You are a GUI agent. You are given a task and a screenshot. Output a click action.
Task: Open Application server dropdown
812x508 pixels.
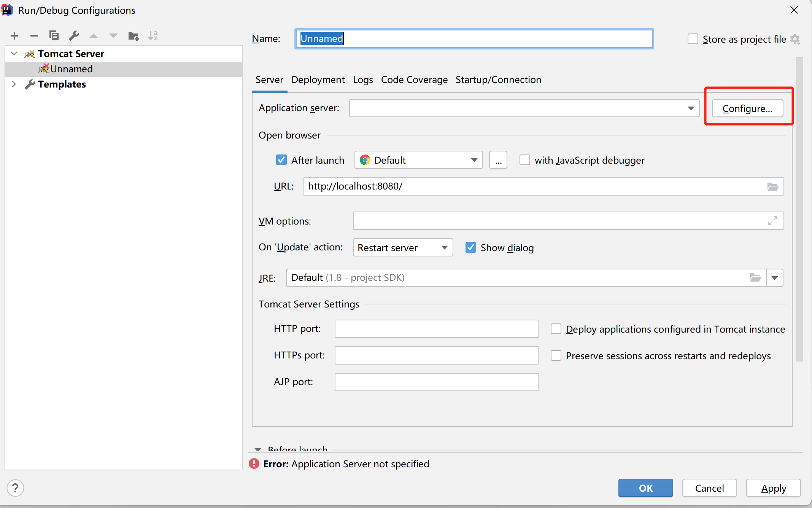click(x=691, y=108)
